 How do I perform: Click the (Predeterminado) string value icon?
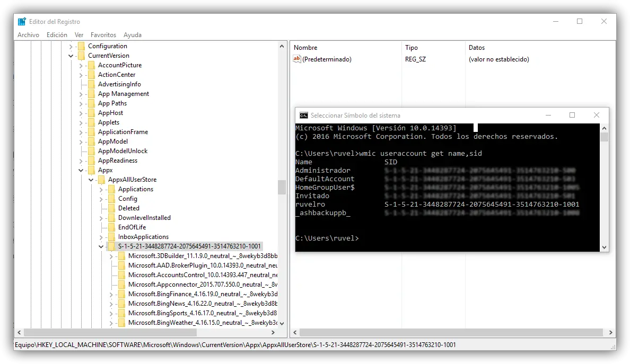[297, 59]
